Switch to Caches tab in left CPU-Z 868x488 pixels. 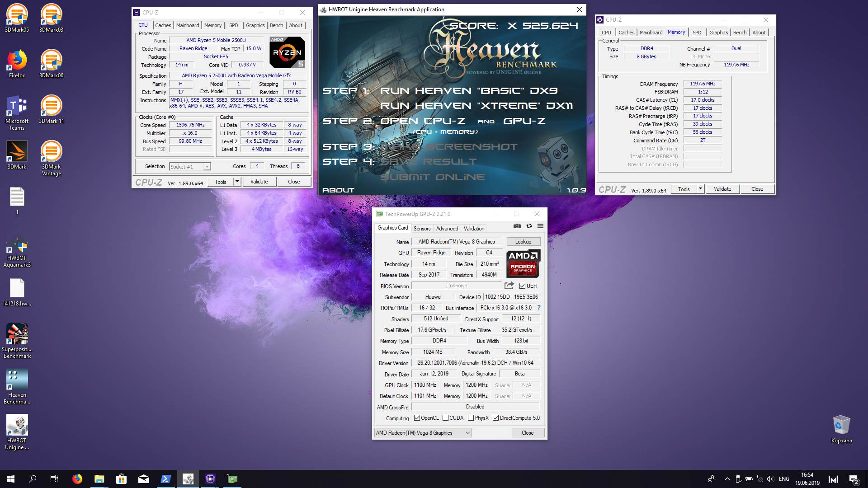(163, 25)
